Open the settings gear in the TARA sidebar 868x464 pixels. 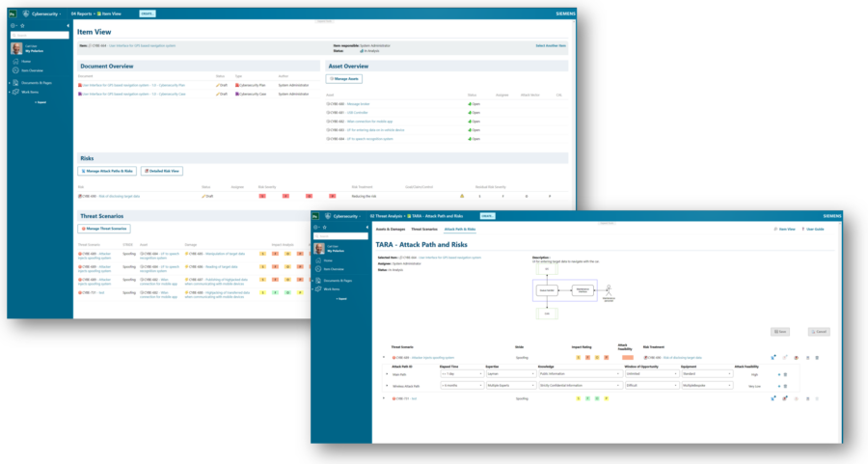(314, 227)
